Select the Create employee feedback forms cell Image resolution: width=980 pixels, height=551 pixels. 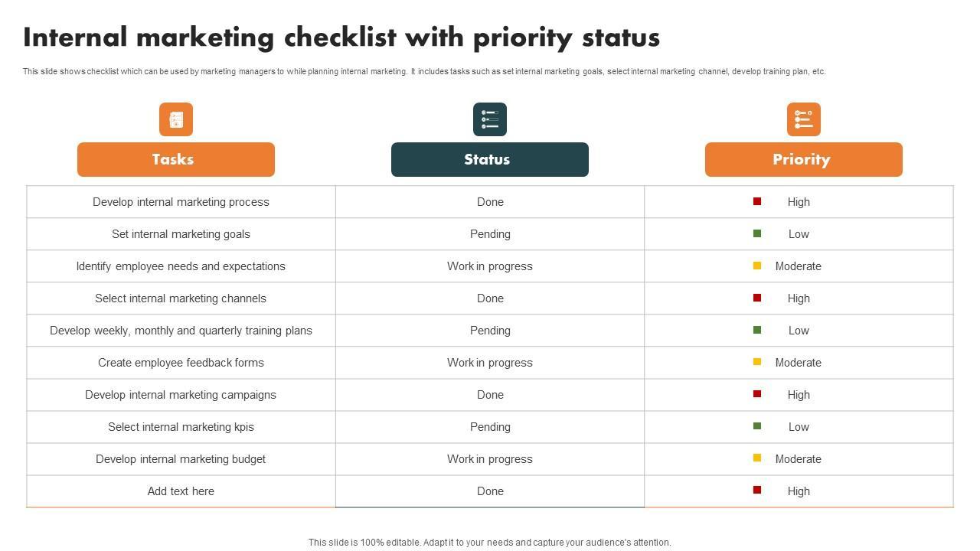click(x=181, y=363)
